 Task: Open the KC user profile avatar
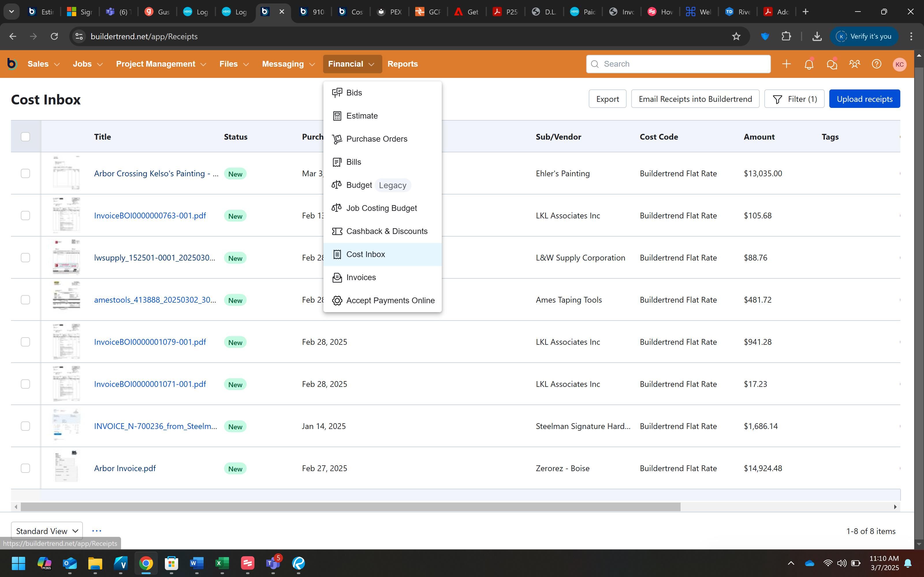click(899, 64)
